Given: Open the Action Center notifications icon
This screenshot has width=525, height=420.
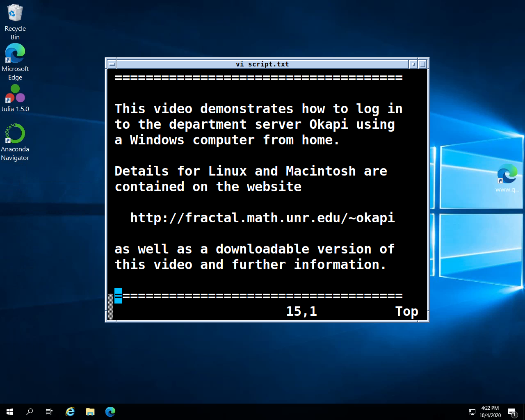Looking at the screenshot, I should (x=512, y=412).
